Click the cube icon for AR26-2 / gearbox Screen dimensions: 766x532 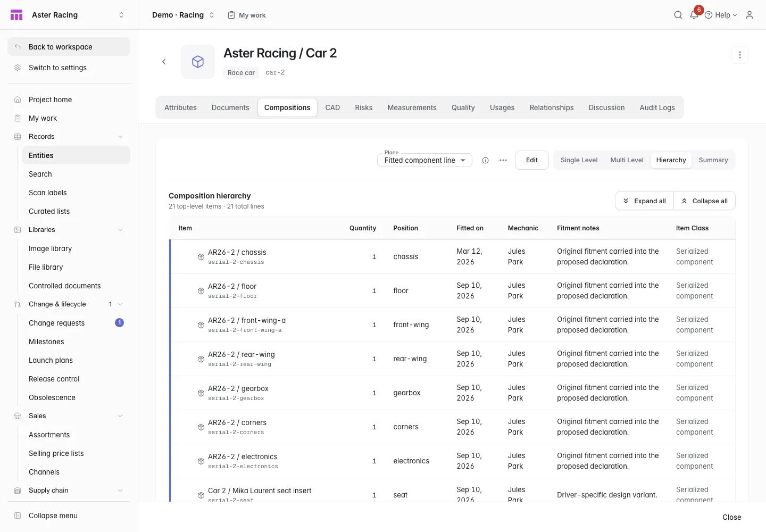(201, 393)
